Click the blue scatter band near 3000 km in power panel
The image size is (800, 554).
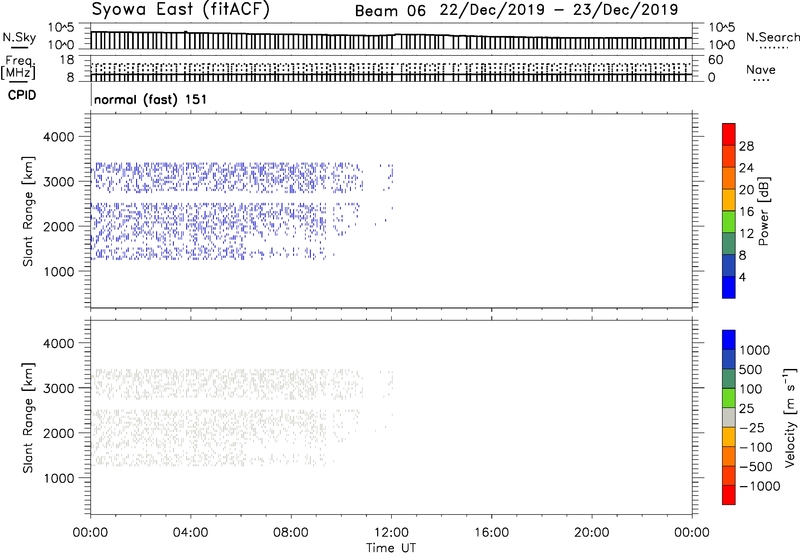click(227, 177)
